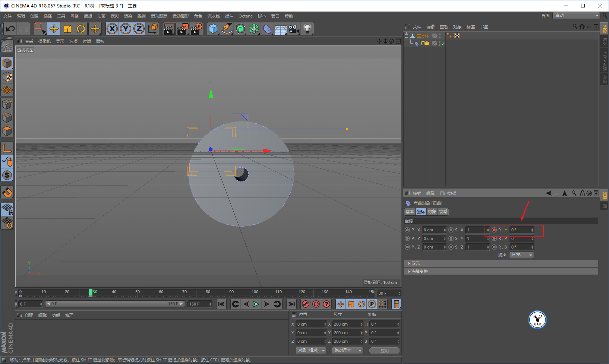Viewport: 609px width, 364px height.
Task: Open the Array green flower icon
Action: 254,29
